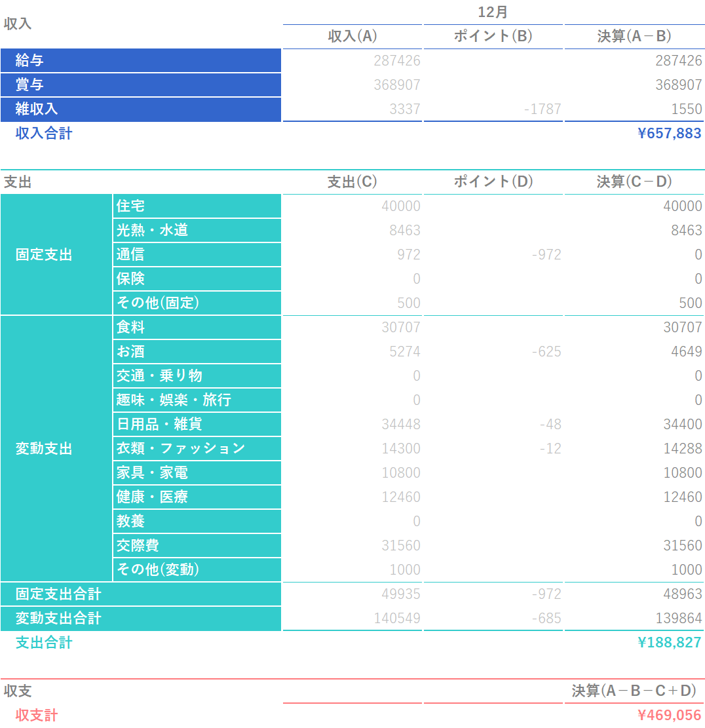Click the 給与 income row label
This screenshot has height=728, width=705.
click(29, 61)
